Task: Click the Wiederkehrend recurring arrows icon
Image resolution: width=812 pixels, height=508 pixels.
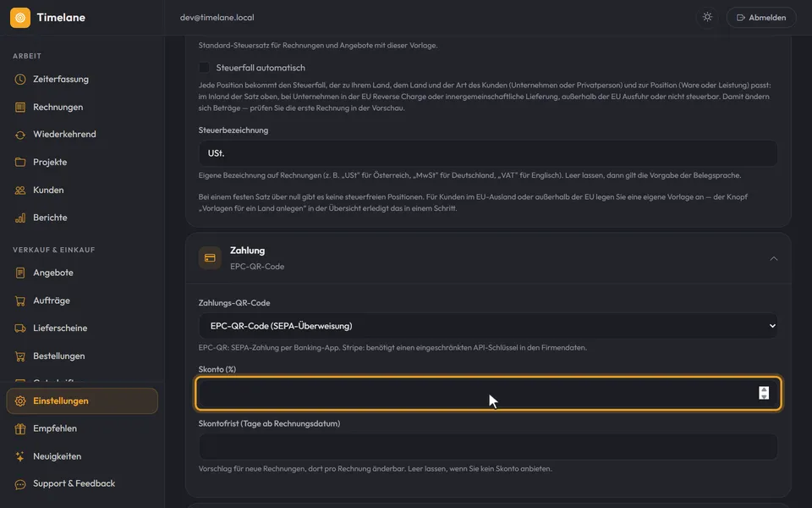Action: tap(20, 135)
